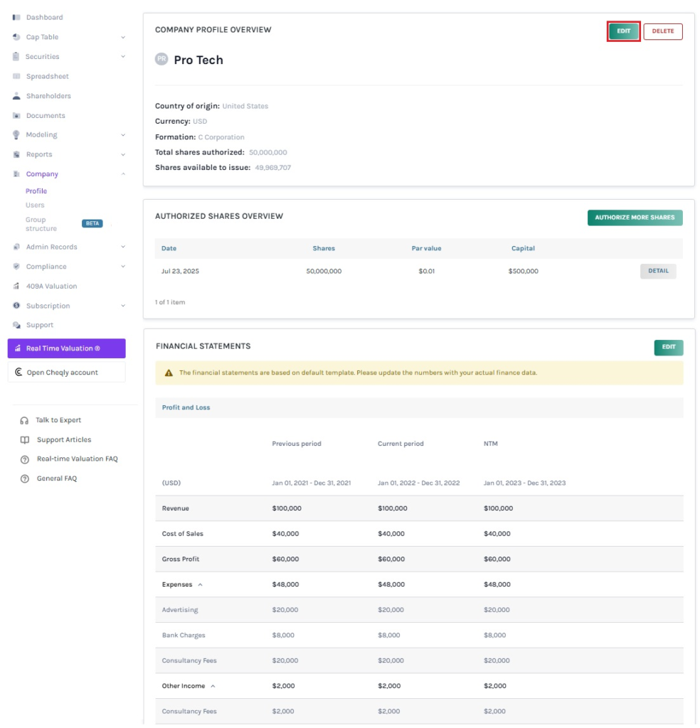Click the Capital column header
Screen dimensions: 700x728
click(523, 248)
